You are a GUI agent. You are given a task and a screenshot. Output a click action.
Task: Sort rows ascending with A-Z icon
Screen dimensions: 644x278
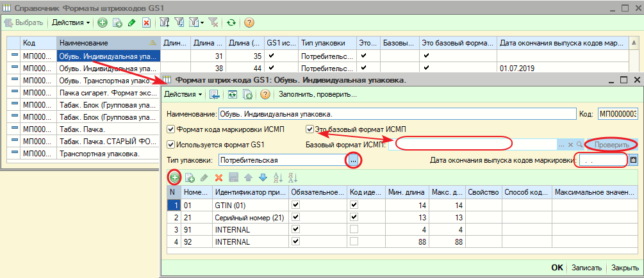coord(277,177)
